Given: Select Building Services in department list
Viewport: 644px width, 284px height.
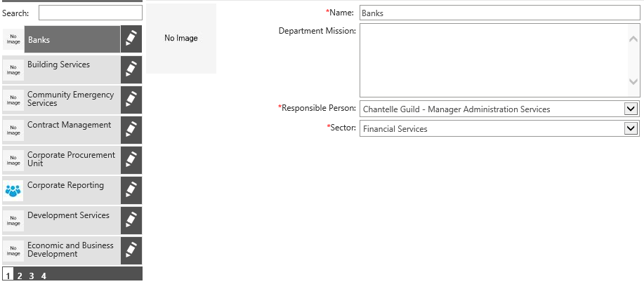Looking at the screenshot, I should 70,69.
